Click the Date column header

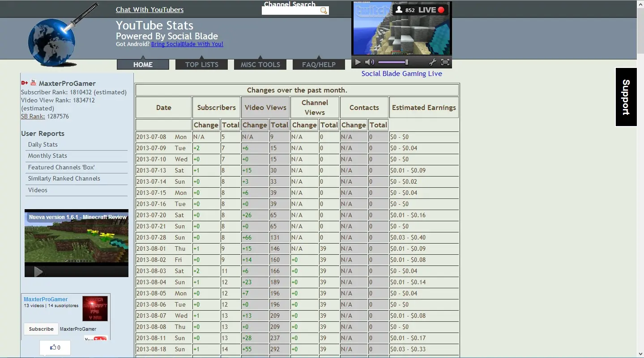click(x=163, y=107)
